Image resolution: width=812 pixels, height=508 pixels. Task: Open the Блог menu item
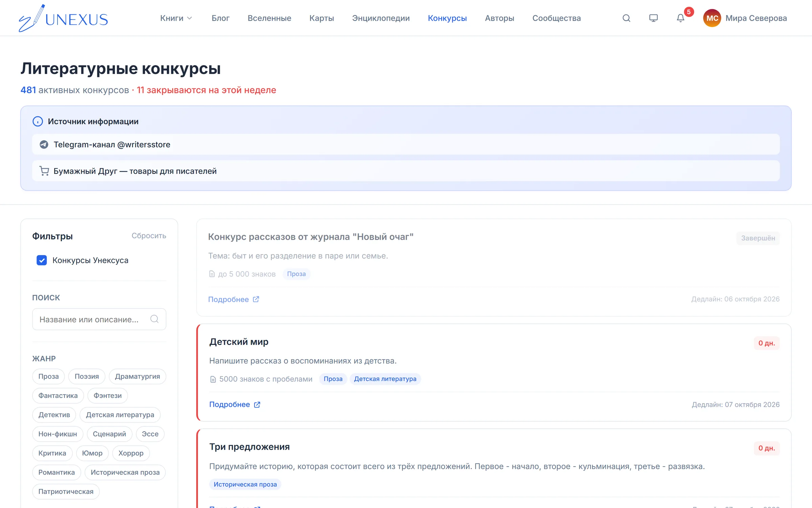click(x=221, y=18)
